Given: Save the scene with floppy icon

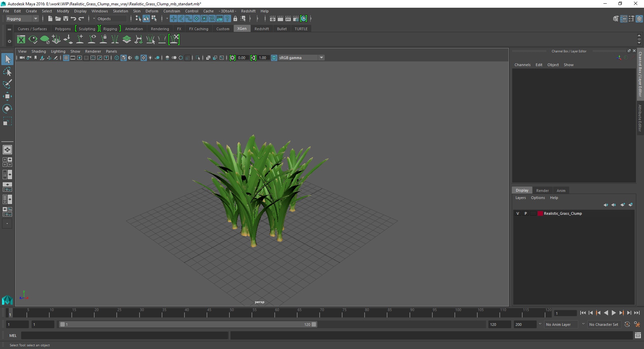Looking at the screenshot, I should pyautogui.click(x=66, y=19).
